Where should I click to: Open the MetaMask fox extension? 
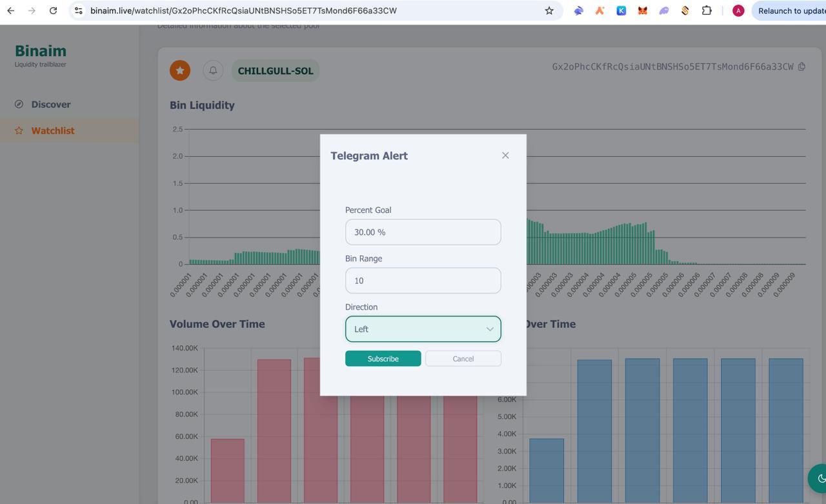[642, 10]
